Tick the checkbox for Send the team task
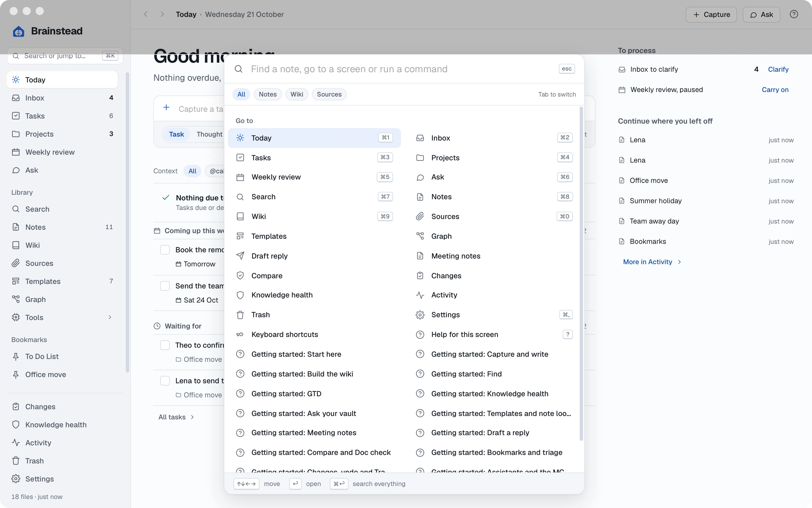The width and height of the screenshot is (812, 508). point(165,286)
